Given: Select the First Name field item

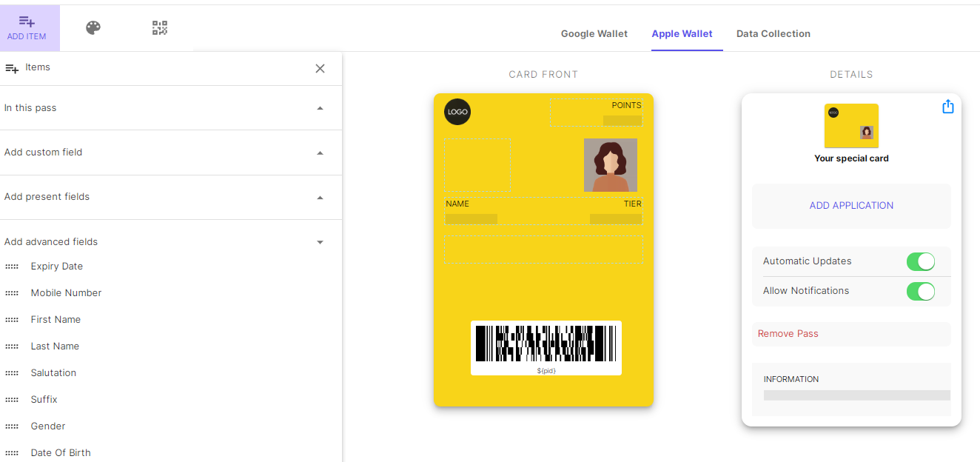Looking at the screenshot, I should tap(56, 320).
